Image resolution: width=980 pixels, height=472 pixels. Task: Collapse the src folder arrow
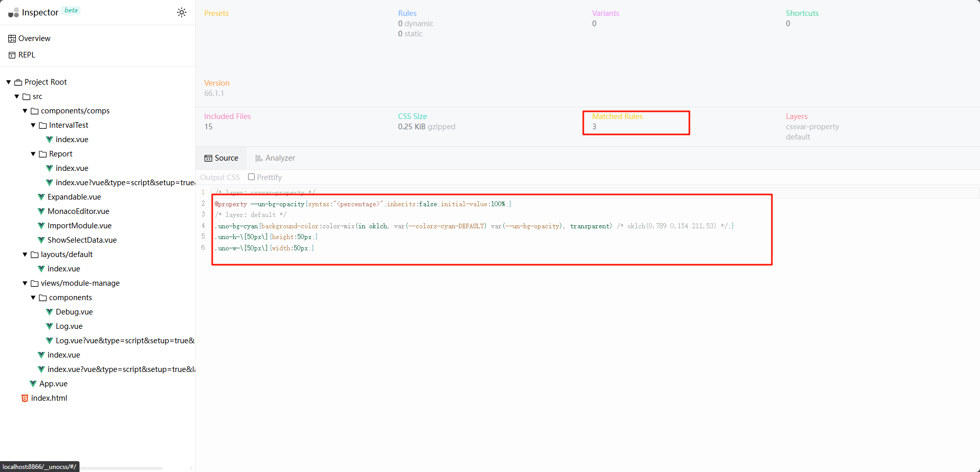pyautogui.click(x=17, y=96)
